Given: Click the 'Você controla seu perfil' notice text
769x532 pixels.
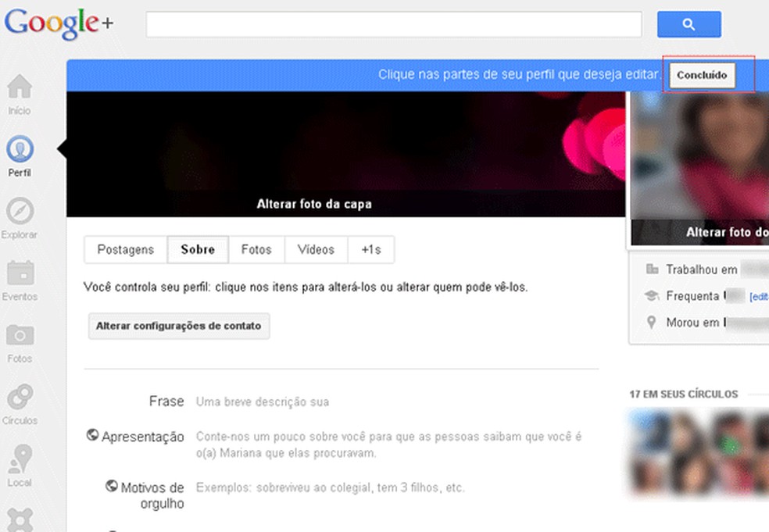Looking at the screenshot, I should coord(306,287).
